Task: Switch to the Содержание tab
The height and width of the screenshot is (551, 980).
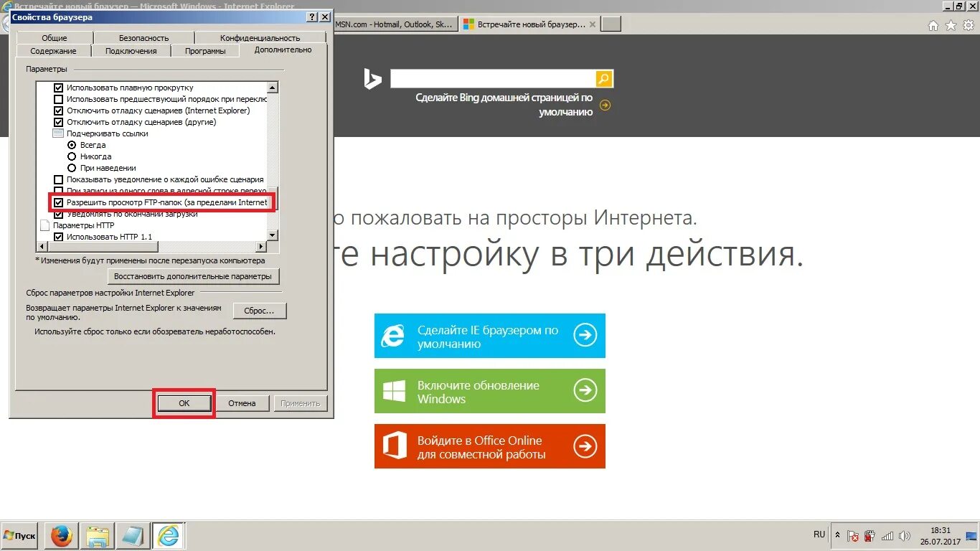Action: point(53,51)
